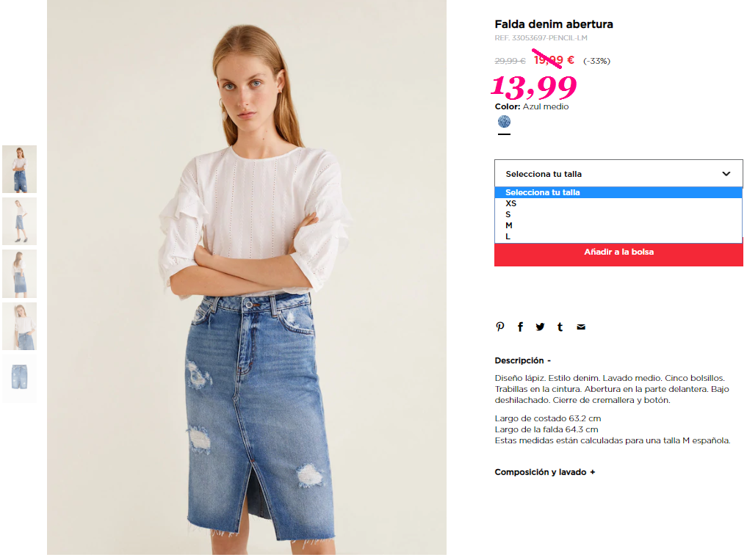Viewport: 747px width, 560px height.
Task: View last thumbnail of skirt alone
Action: tap(20, 379)
